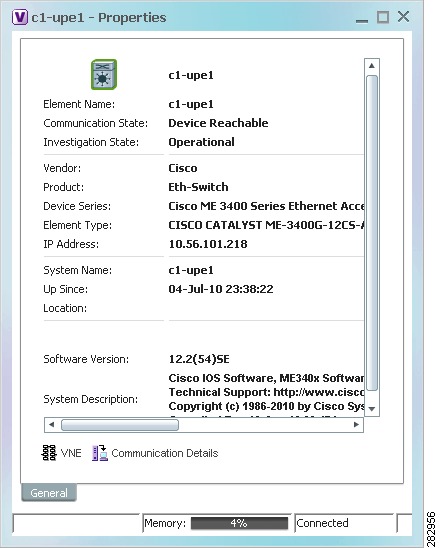Click software version 12.2(54)SE

199,359
